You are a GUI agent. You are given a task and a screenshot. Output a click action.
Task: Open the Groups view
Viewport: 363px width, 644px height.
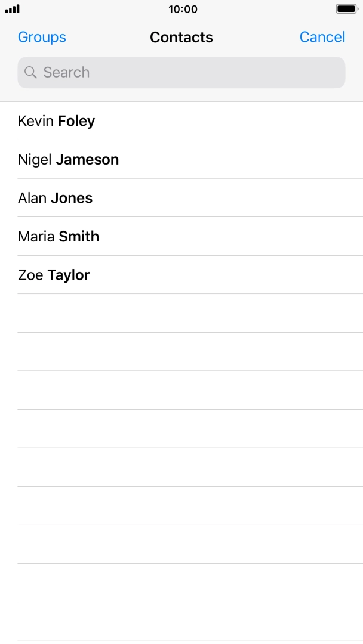42,37
